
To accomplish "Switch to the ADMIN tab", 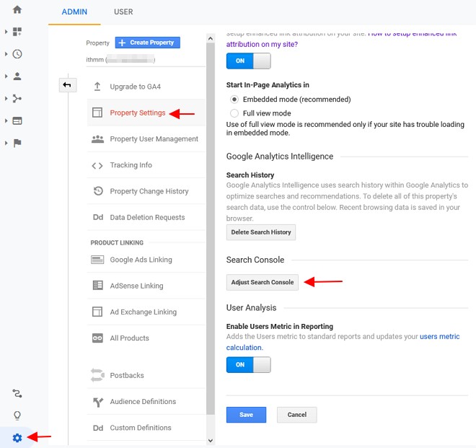I will [x=74, y=12].
